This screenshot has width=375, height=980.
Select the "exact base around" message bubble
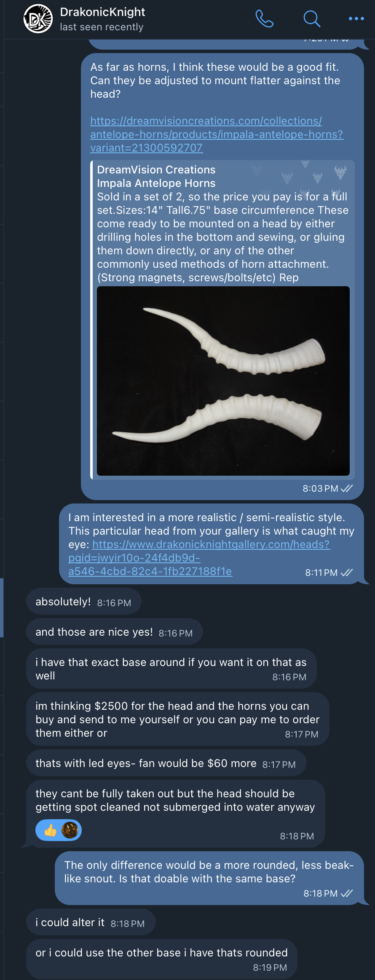coord(171,668)
